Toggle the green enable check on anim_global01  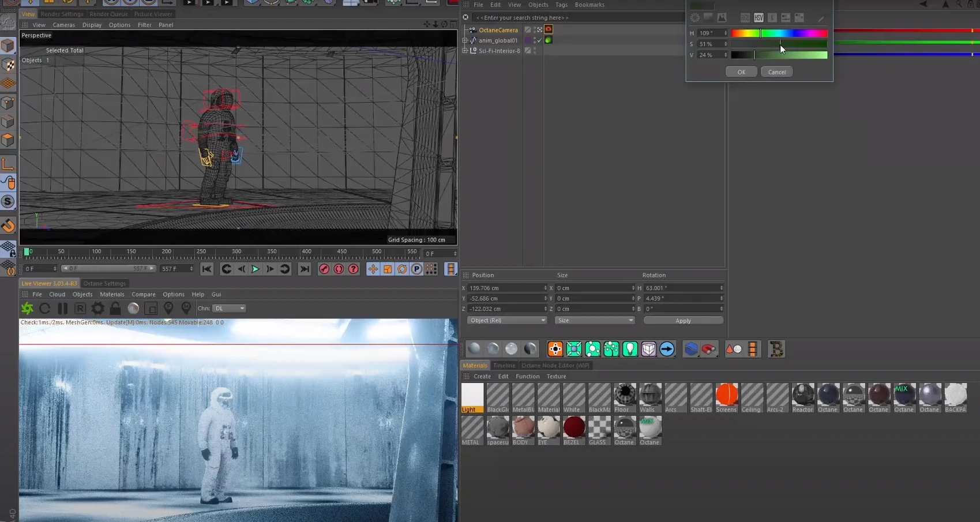[539, 40]
